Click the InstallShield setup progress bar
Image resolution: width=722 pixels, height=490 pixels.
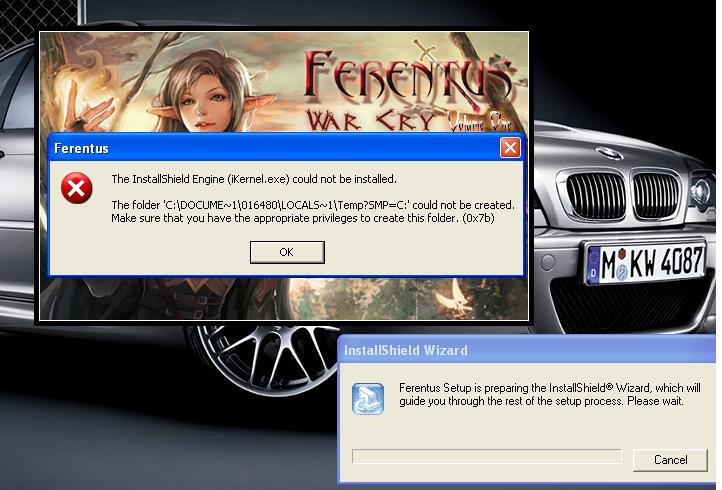click(x=486, y=457)
